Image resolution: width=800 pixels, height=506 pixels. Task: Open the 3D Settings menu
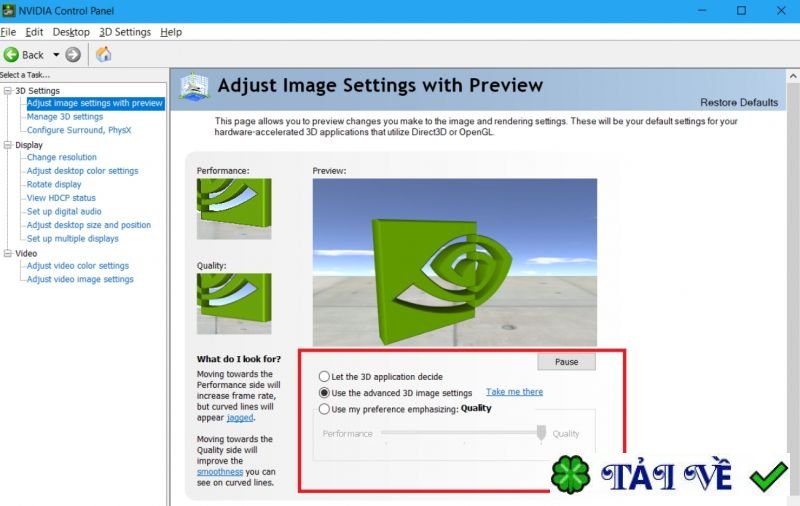pos(125,32)
